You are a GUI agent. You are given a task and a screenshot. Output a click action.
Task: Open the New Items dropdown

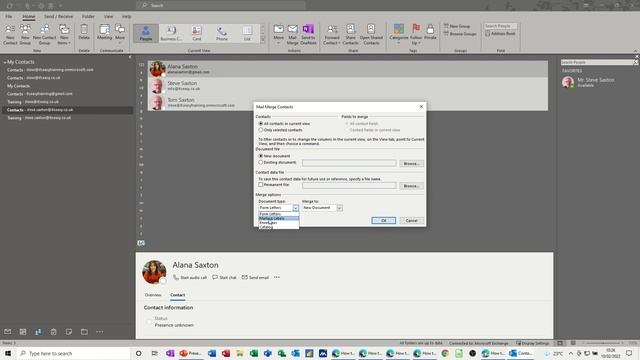pos(64,34)
